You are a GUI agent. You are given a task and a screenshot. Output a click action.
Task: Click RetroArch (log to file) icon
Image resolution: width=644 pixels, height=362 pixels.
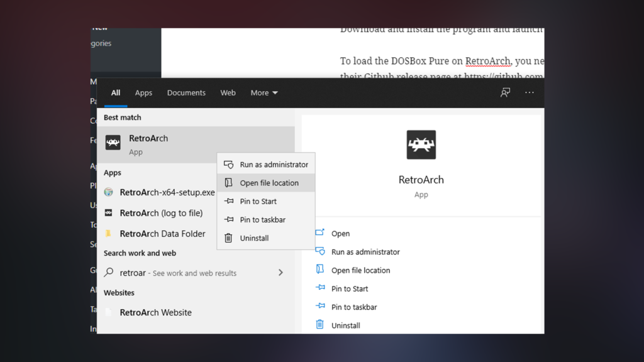click(x=108, y=212)
